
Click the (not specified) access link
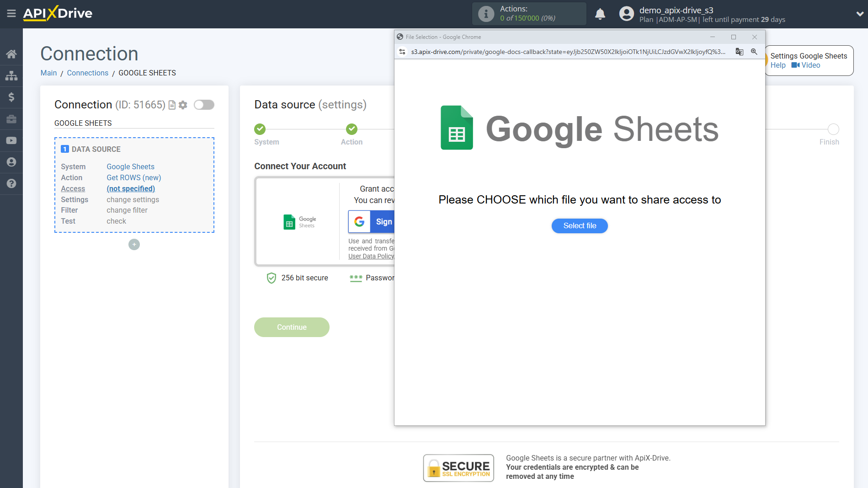pos(131,188)
